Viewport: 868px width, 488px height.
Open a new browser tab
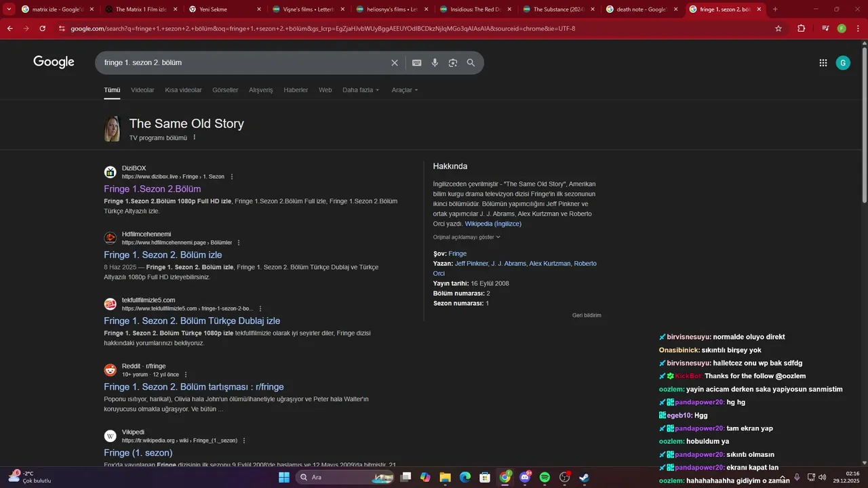click(x=775, y=9)
